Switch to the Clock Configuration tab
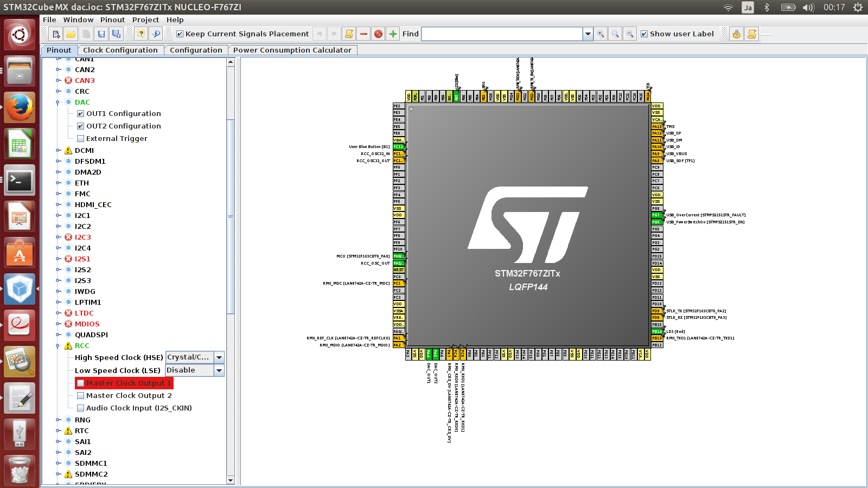 point(120,50)
